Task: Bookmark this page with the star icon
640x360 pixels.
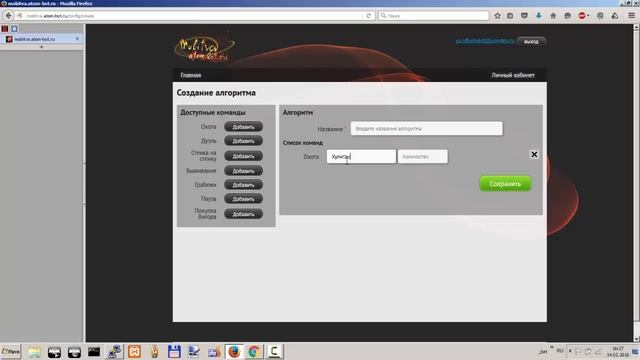Action: tap(498, 16)
